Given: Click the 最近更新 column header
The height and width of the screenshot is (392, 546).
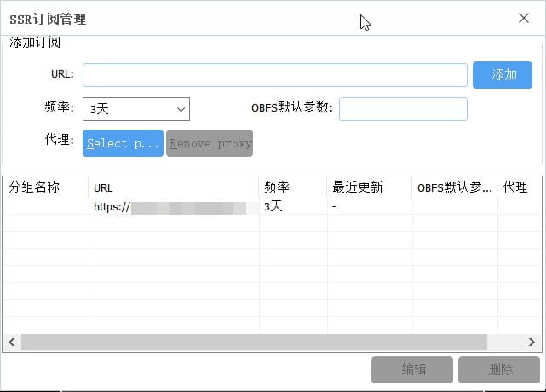Looking at the screenshot, I should (x=370, y=187).
